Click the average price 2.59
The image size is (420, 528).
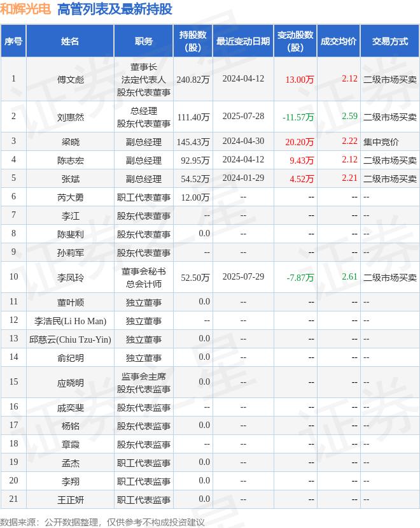[x=349, y=116]
